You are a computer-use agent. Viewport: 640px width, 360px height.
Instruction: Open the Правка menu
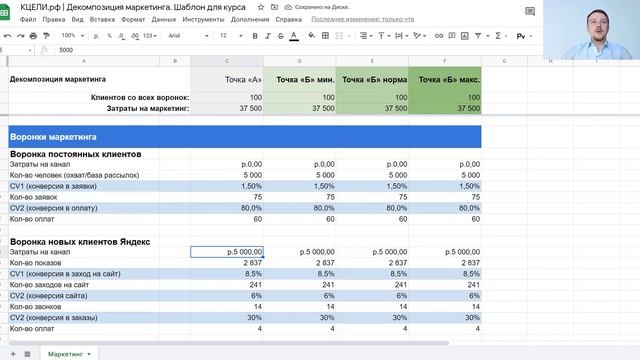coord(53,19)
